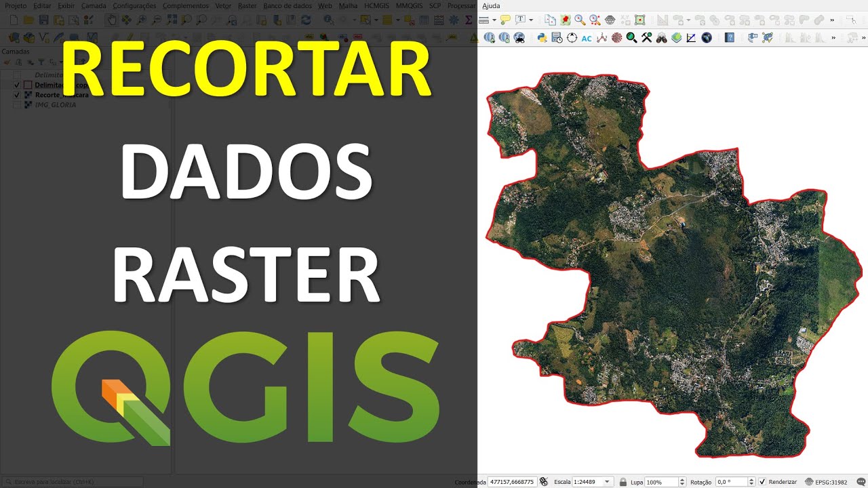Screen dimensions: 868x488
Task: Uncheck the Recorte_mascara layer visibility
Action: click(x=17, y=95)
